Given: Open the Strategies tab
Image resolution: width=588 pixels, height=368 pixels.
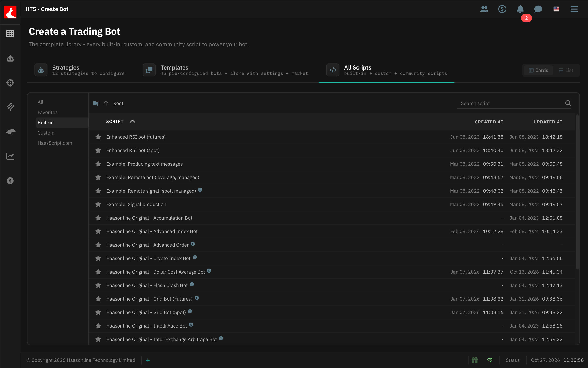Looking at the screenshot, I should coord(79,70).
